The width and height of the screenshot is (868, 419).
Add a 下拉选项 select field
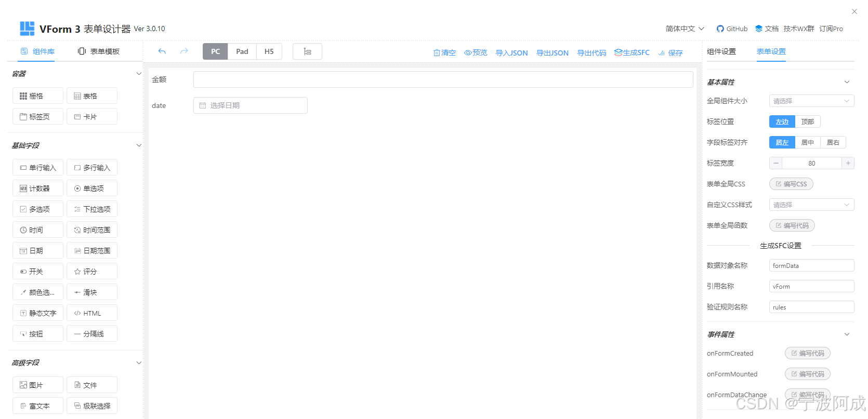point(92,209)
